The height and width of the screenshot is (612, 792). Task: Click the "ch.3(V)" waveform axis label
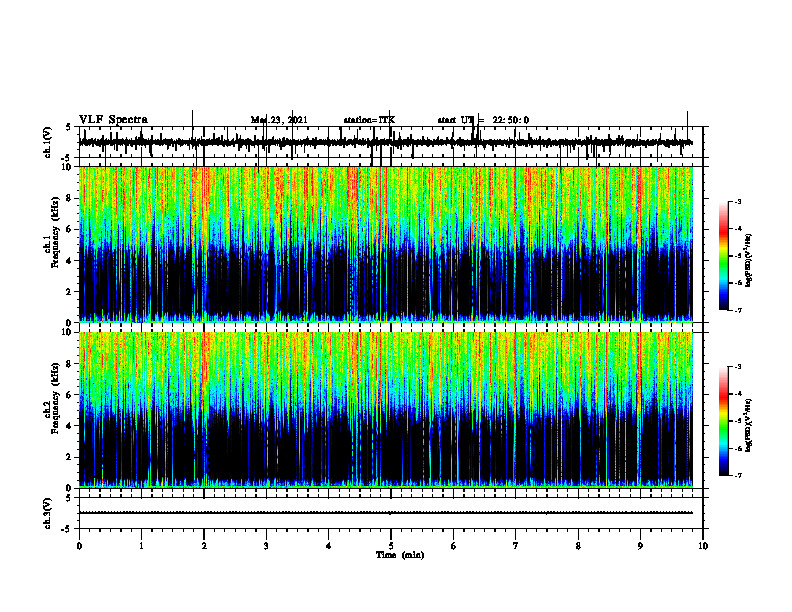[x=48, y=513]
